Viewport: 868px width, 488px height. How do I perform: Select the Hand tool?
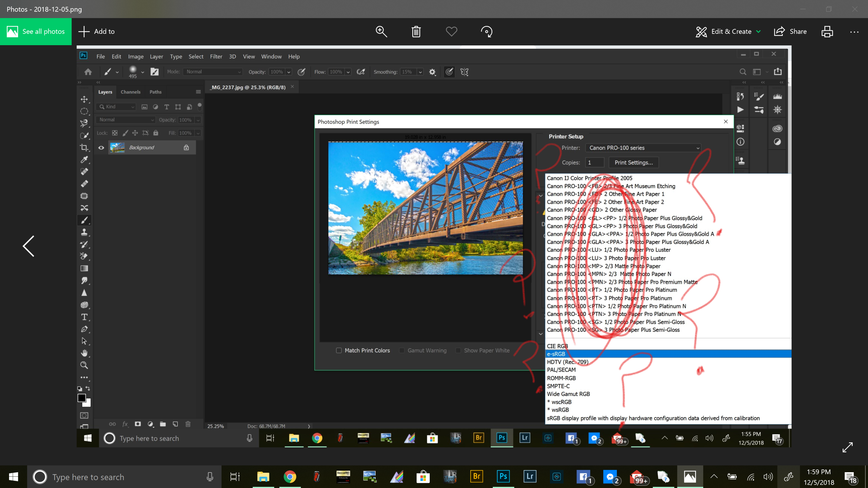tap(84, 353)
